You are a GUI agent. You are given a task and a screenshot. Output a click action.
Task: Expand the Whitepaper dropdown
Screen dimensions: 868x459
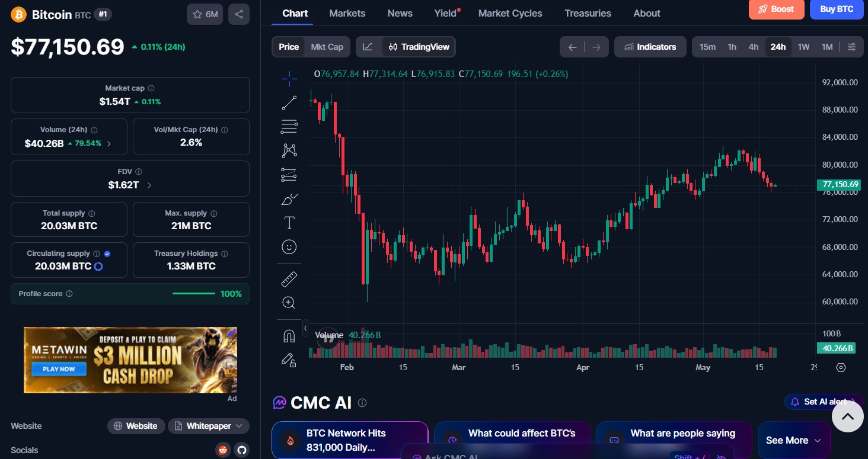[209, 426]
